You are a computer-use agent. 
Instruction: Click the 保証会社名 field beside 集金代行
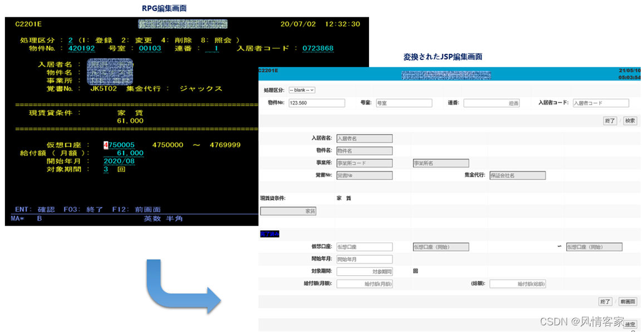pos(518,176)
